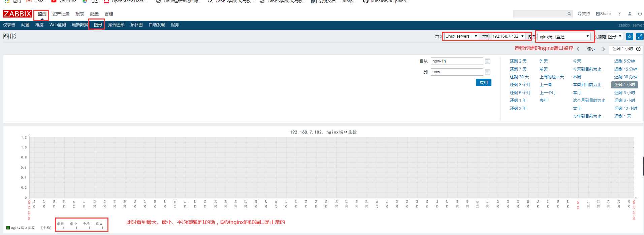Screen dimensions: 644x235
Task: Select time range 还剩 7 天
Action: (518, 69)
